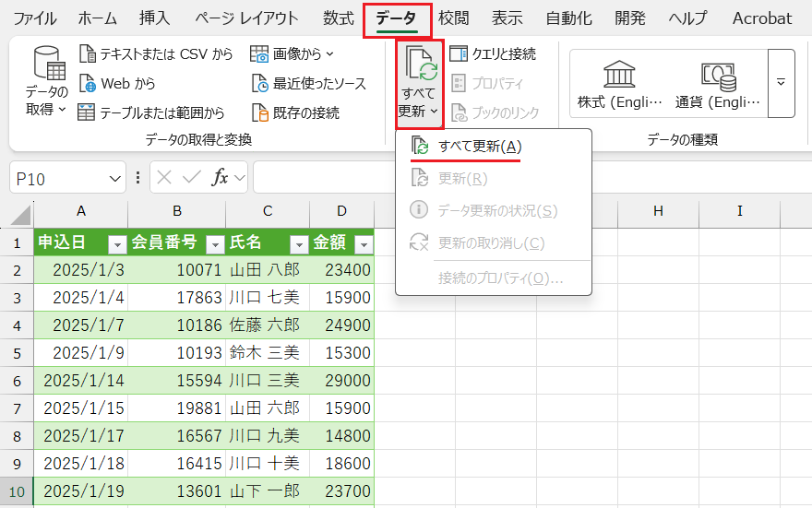Switch to the ページ レイアウト tab
Image resolution: width=812 pixels, height=508 pixels.
246,18
